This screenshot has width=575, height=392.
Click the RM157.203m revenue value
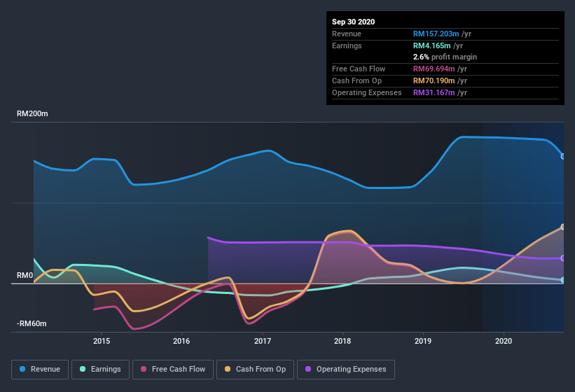[436, 34]
